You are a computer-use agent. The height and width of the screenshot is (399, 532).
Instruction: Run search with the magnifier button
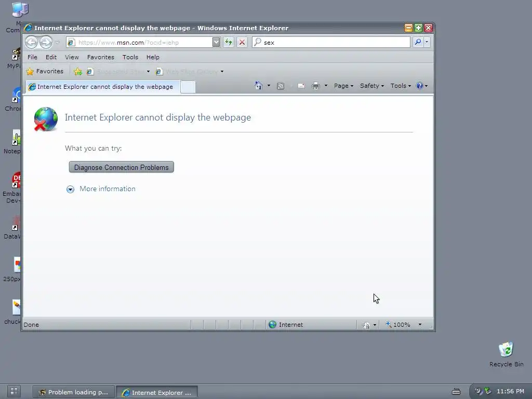(418, 42)
